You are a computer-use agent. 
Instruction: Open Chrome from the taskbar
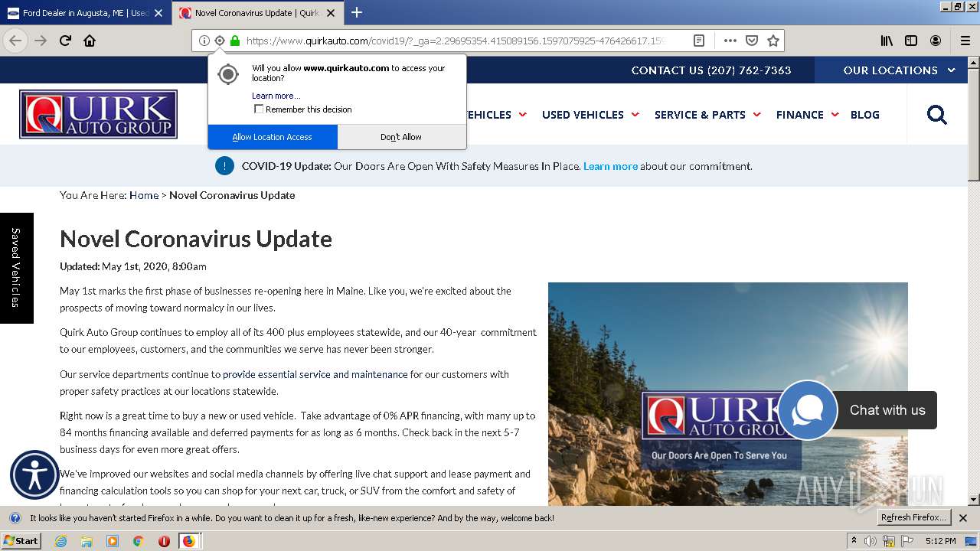(138, 541)
